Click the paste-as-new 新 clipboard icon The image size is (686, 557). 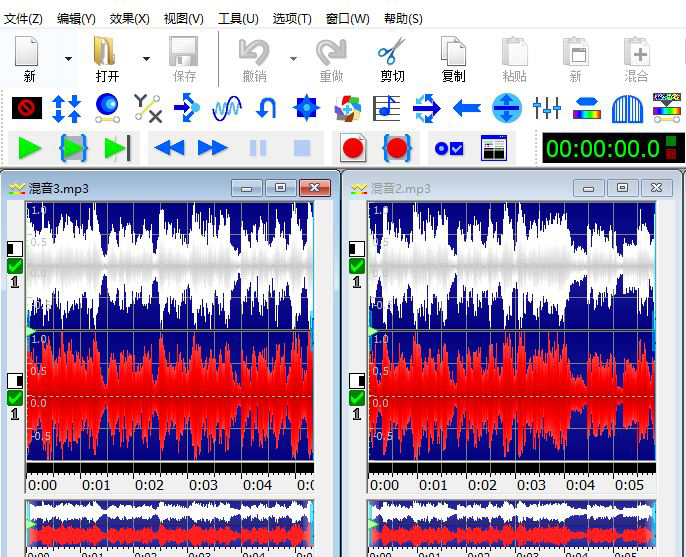point(575,59)
